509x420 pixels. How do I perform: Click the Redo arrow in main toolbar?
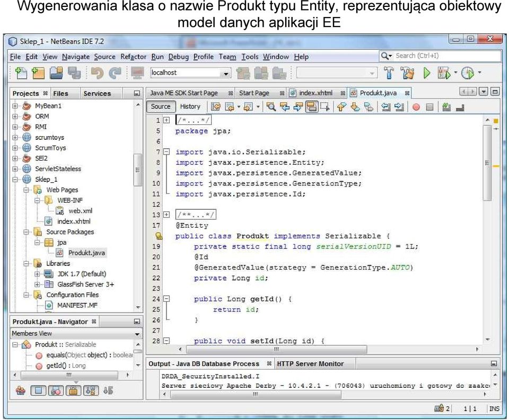(x=115, y=73)
